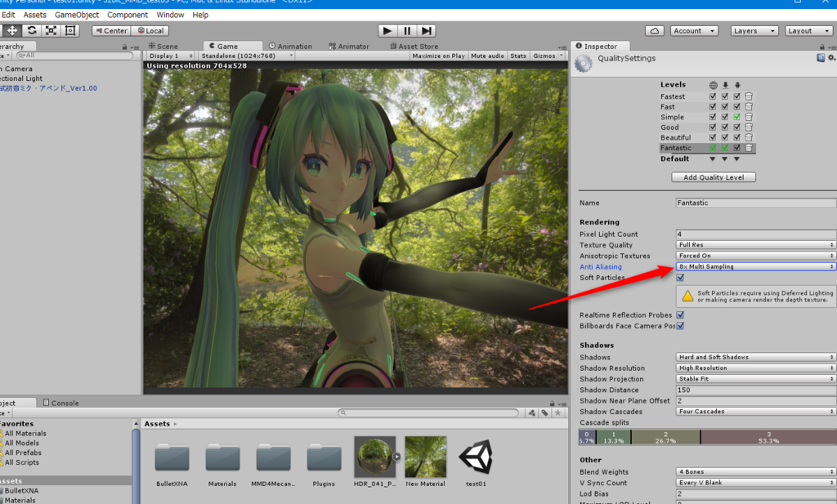Open the Anti Aliasing dropdown
The height and width of the screenshot is (504, 837).
tap(756, 266)
